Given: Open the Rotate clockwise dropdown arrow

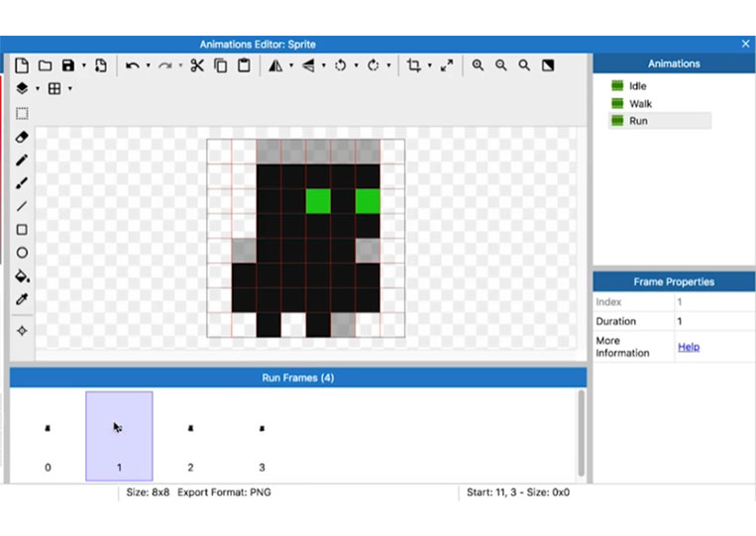Looking at the screenshot, I should coord(388,65).
